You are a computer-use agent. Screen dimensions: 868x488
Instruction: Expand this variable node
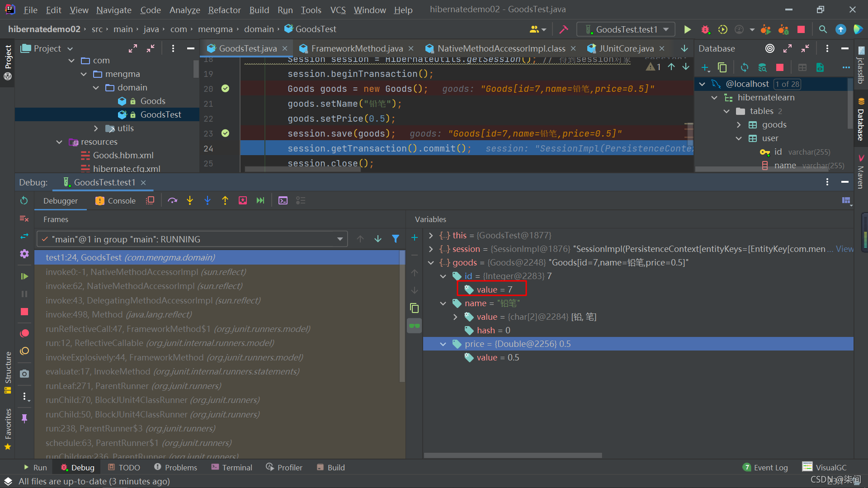431,235
